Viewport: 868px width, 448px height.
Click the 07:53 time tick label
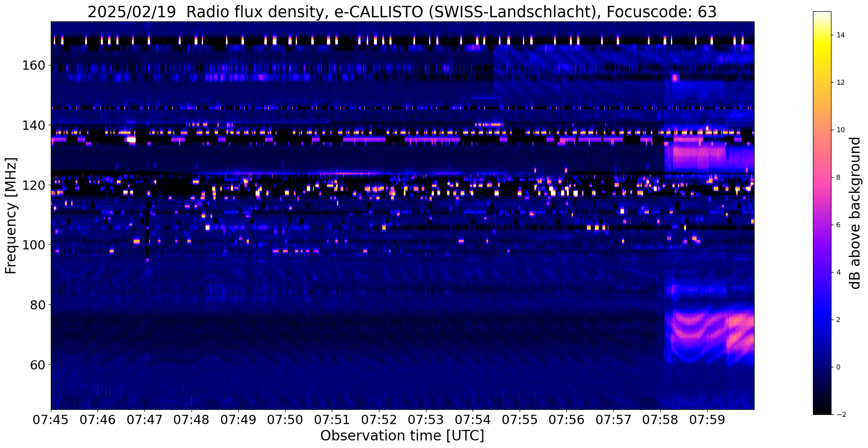click(426, 420)
